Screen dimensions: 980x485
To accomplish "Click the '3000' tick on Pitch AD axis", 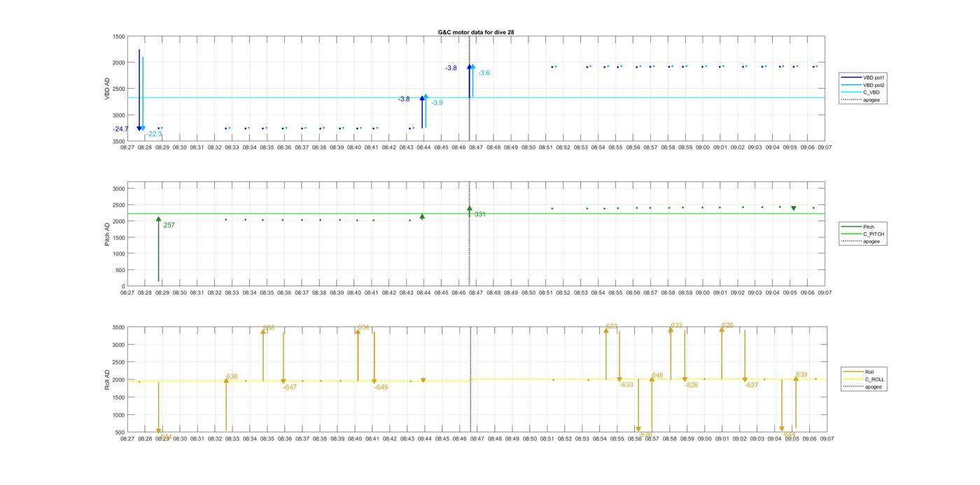I will (119, 189).
